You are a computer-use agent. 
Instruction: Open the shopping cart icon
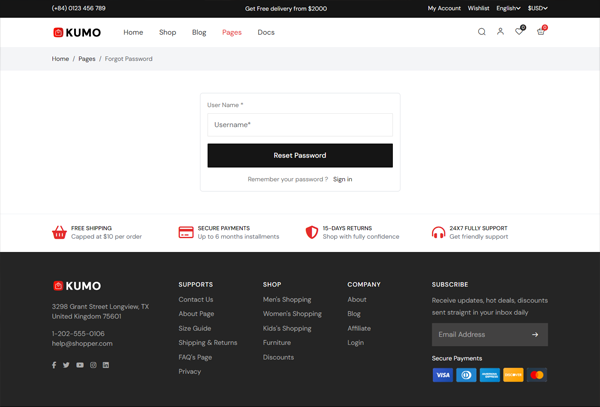pos(541,32)
